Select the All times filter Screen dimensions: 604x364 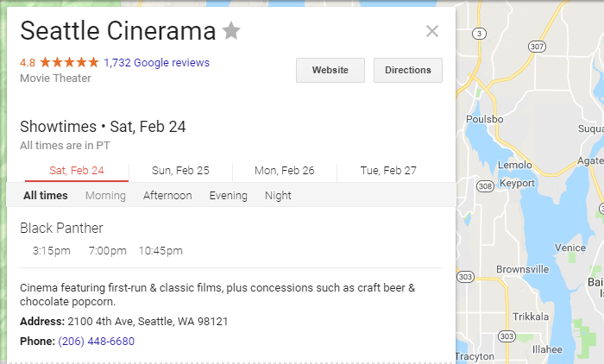[x=45, y=196]
